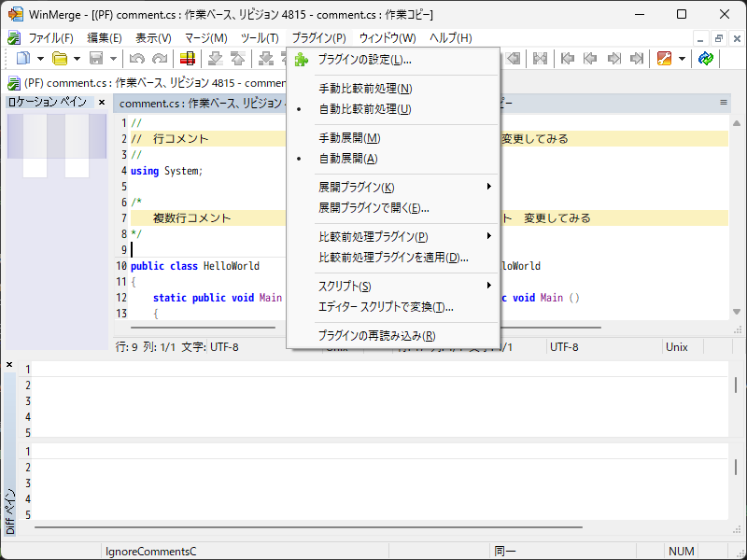Click the yellow Open folder toolbar icon
This screenshot has width=747, height=560.
coord(60,59)
